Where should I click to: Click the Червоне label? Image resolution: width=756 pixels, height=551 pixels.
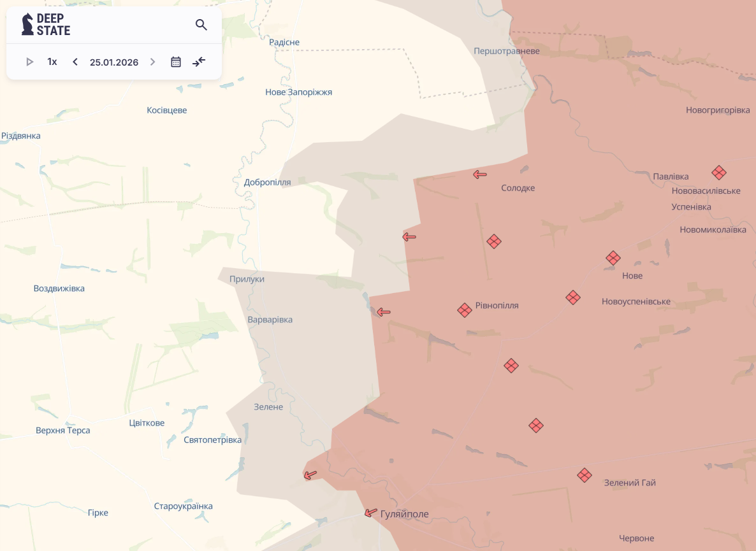tap(636, 538)
